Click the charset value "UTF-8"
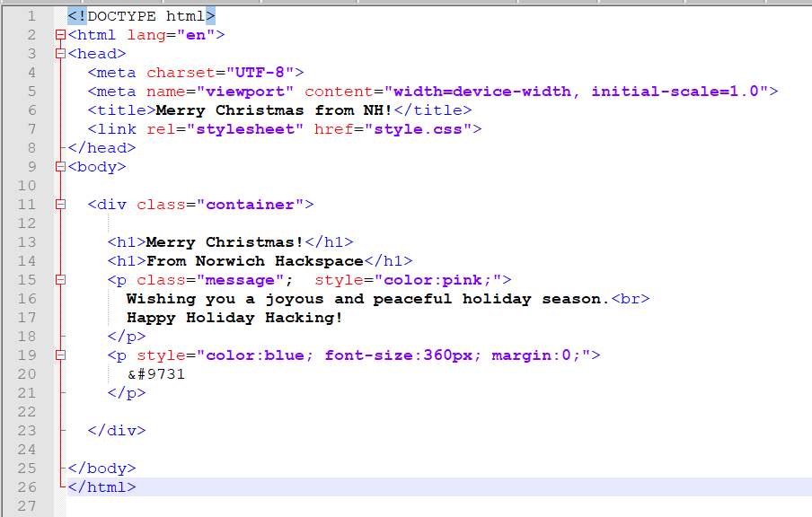 point(260,73)
